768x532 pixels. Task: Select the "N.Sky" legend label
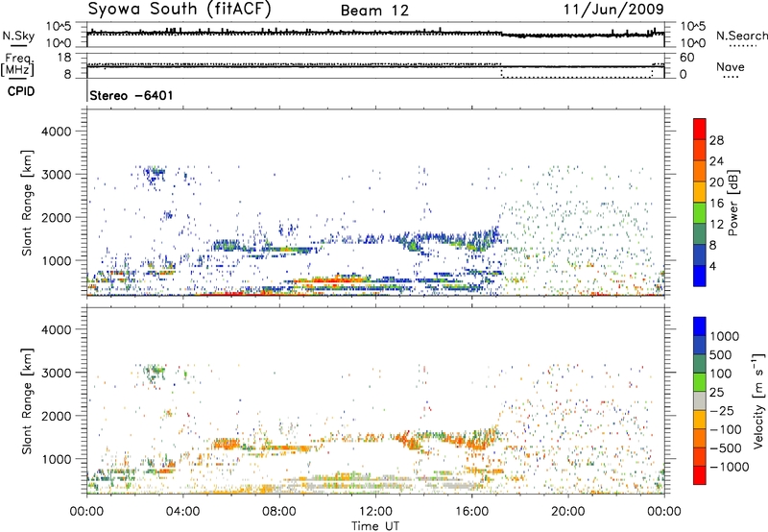click(x=18, y=36)
